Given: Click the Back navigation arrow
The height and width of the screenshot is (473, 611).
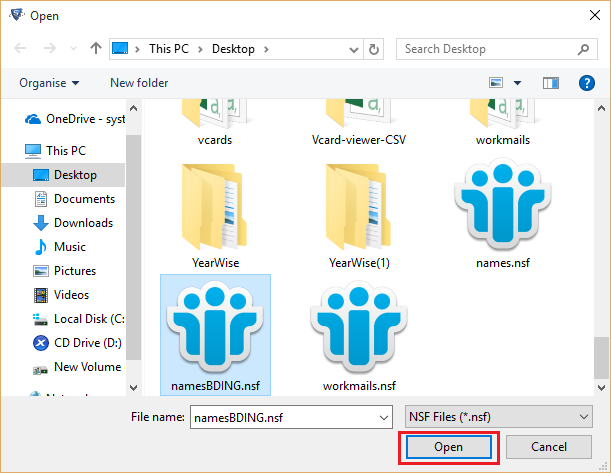Looking at the screenshot, I should point(20,48).
